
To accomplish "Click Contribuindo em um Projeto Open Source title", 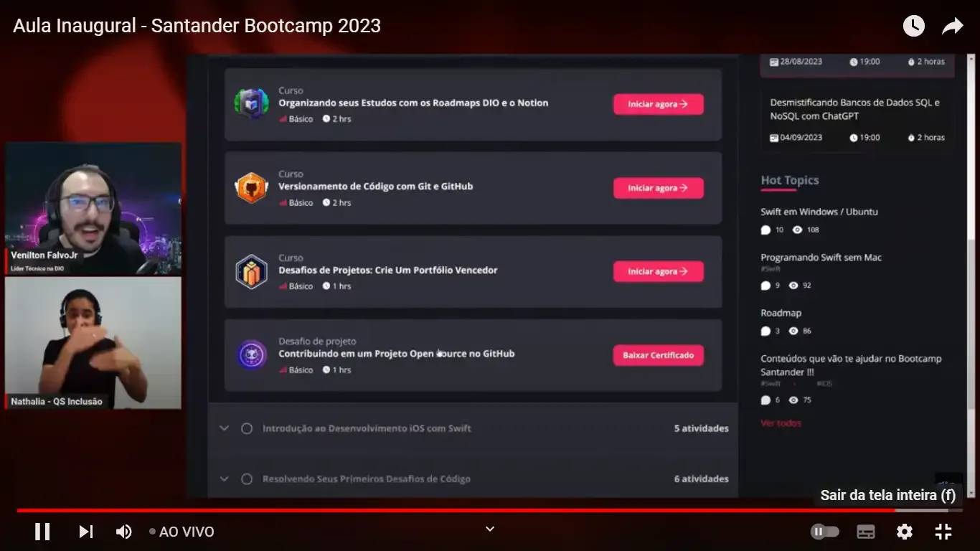I will pos(396,354).
